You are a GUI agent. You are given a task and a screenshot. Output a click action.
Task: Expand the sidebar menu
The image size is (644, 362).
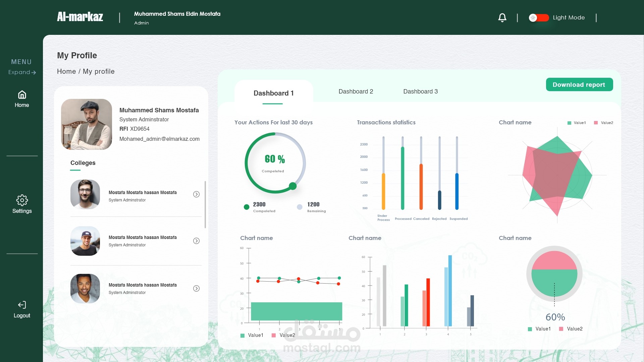[22, 72]
